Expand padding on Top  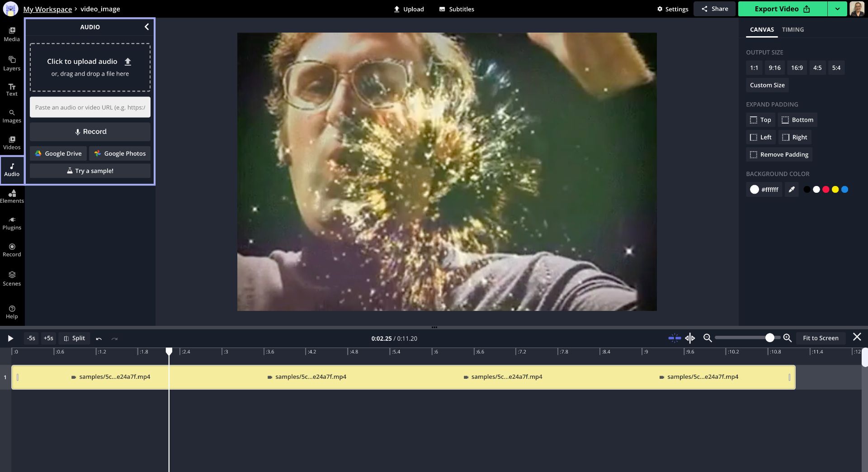pyautogui.click(x=760, y=120)
